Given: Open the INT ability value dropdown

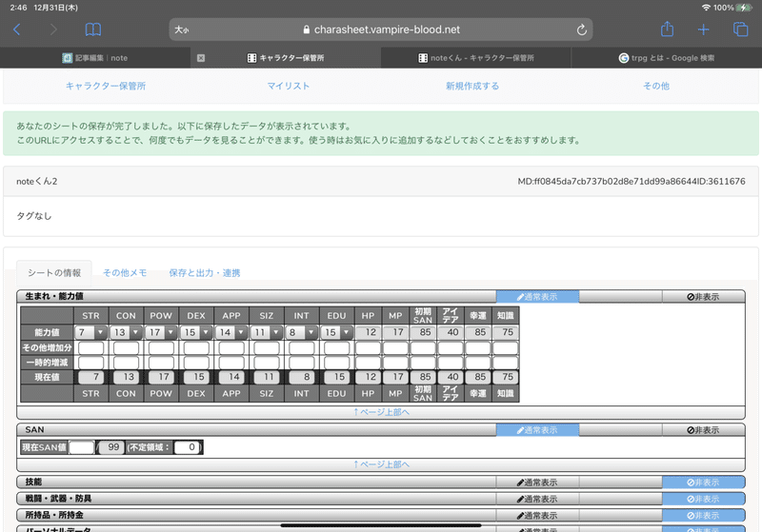Looking at the screenshot, I should (301, 332).
